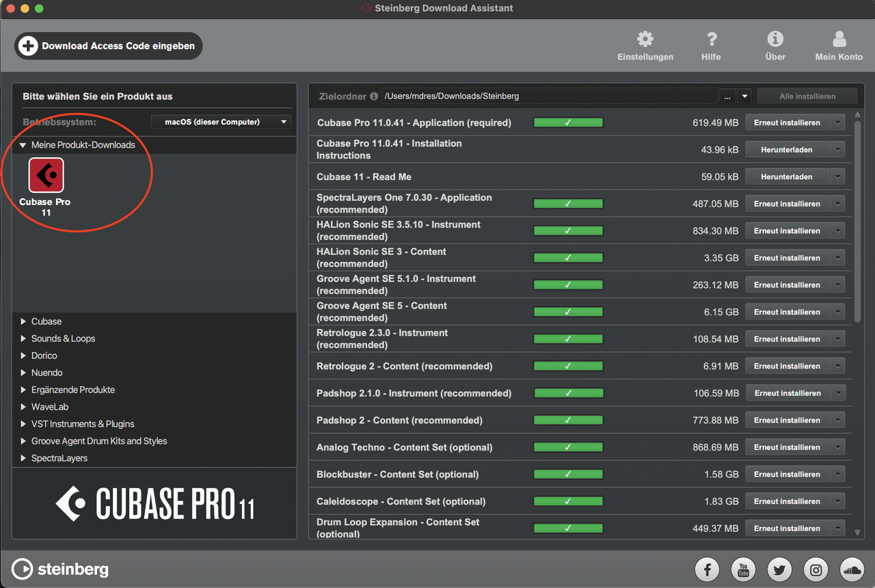Open dropdown arrow for Groove Agent SE 5.1.0 Instrument

pos(838,284)
